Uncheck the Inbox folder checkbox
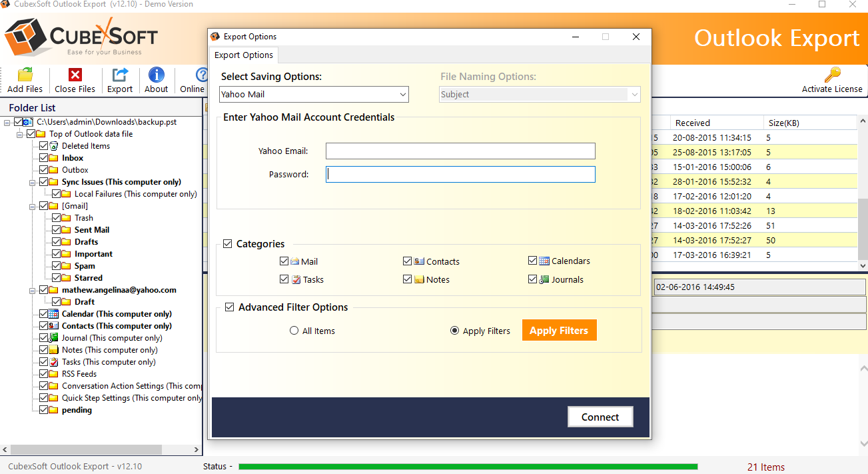Image resolution: width=868 pixels, height=474 pixels. [x=44, y=158]
